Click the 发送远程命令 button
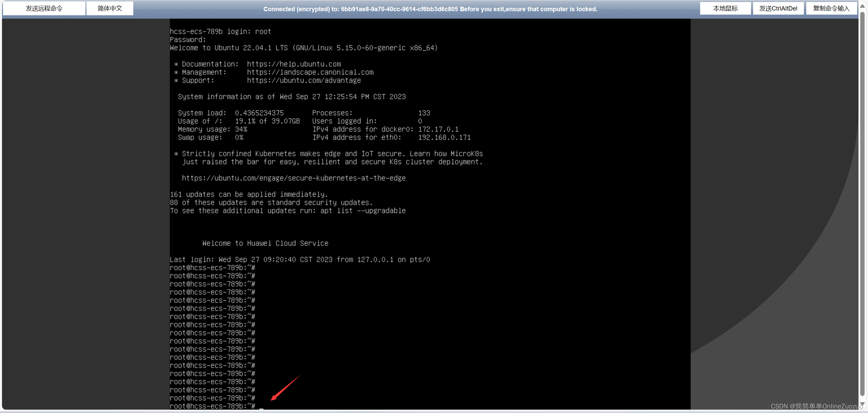The width and height of the screenshot is (868, 413). 44,8
